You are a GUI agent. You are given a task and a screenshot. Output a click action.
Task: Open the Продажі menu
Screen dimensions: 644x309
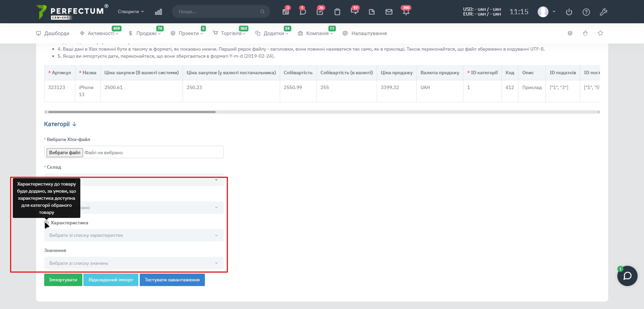point(146,33)
